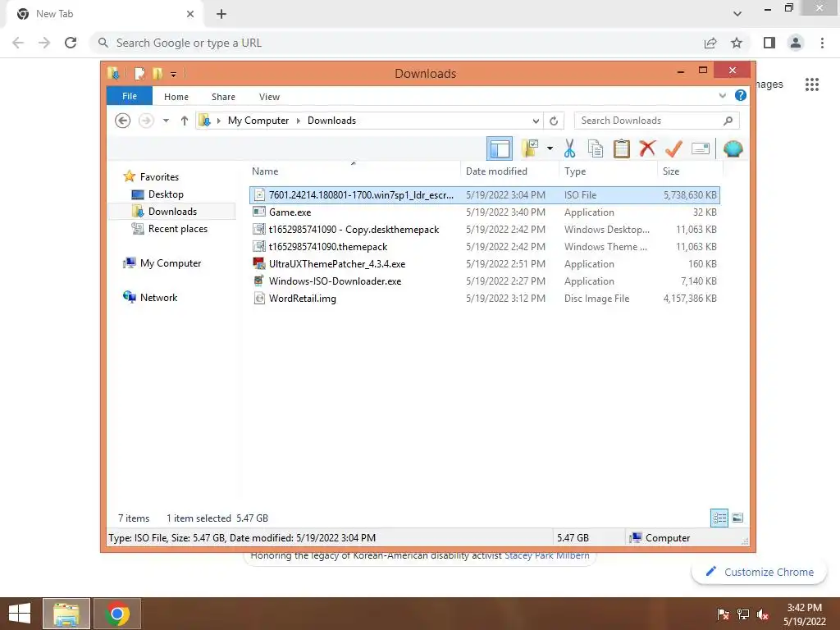Click the Customize Chrome button
This screenshot has width=840, height=630.
[760, 572]
